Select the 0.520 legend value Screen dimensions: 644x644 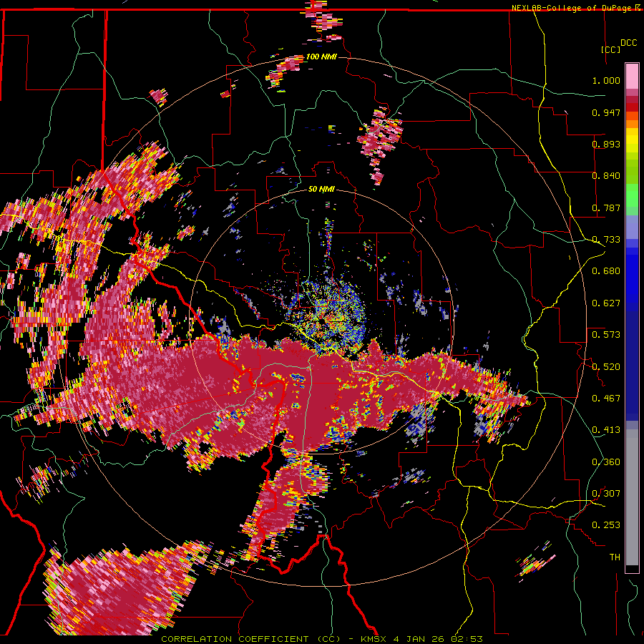606,367
